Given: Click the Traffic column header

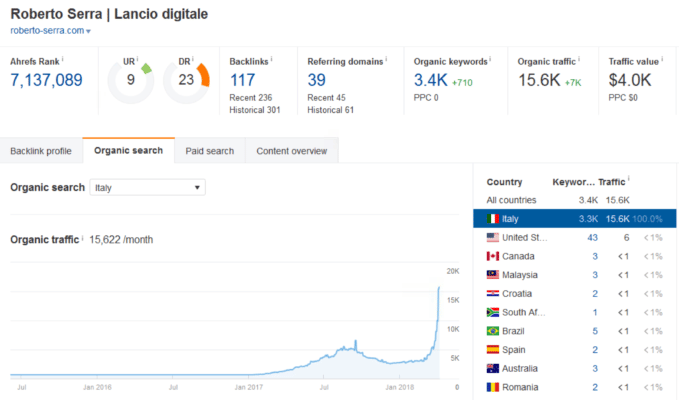Looking at the screenshot, I should pyautogui.click(x=611, y=182).
